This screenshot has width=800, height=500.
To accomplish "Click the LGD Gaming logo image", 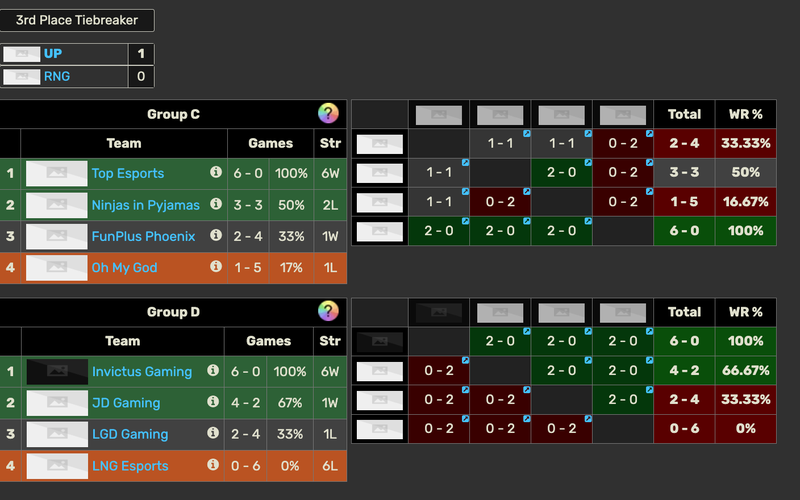I will coord(57,434).
